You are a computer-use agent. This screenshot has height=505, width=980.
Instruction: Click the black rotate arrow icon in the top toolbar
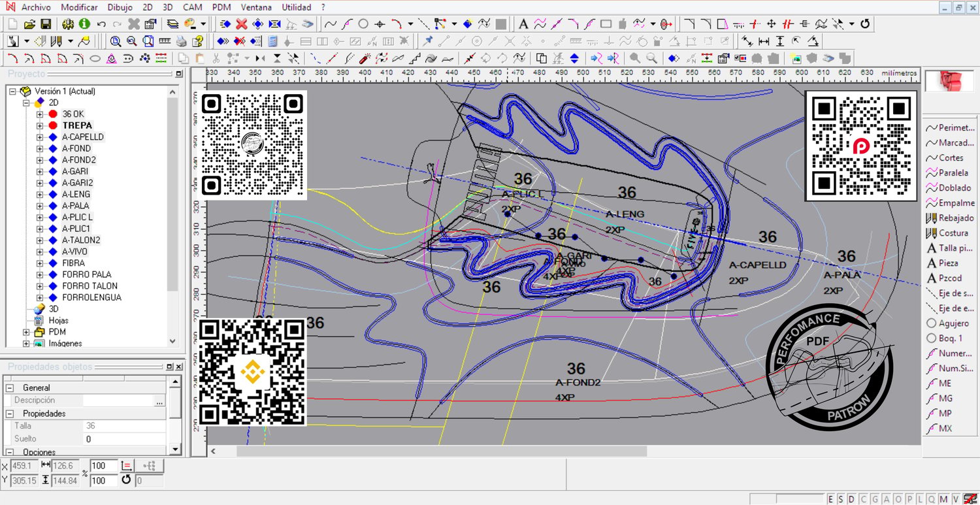pos(865,24)
